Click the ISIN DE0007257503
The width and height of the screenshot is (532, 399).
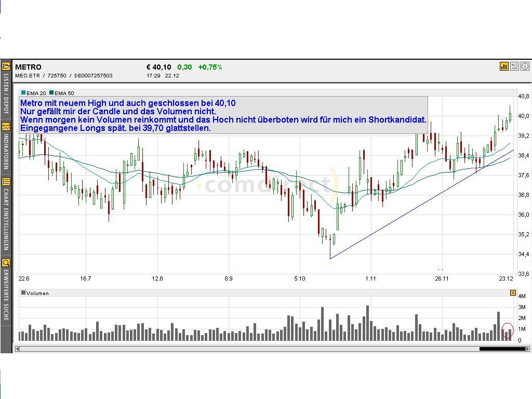[94, 76]
